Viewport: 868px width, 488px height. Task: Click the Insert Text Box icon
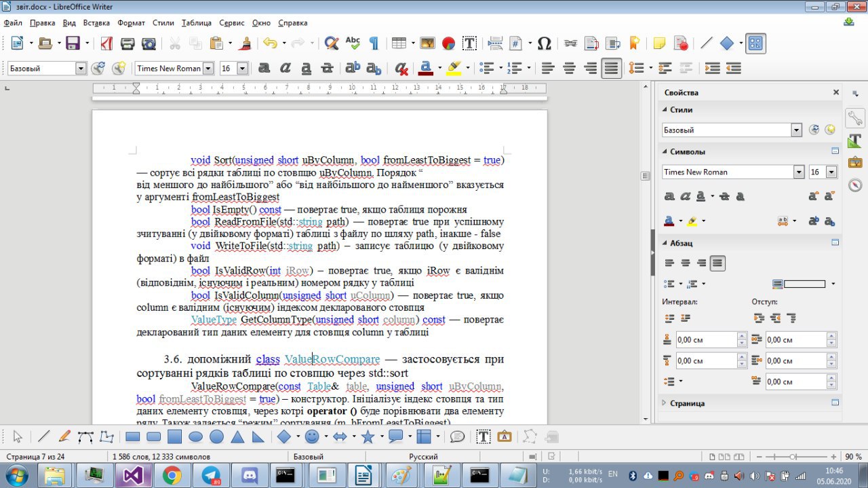click(469, 43)
